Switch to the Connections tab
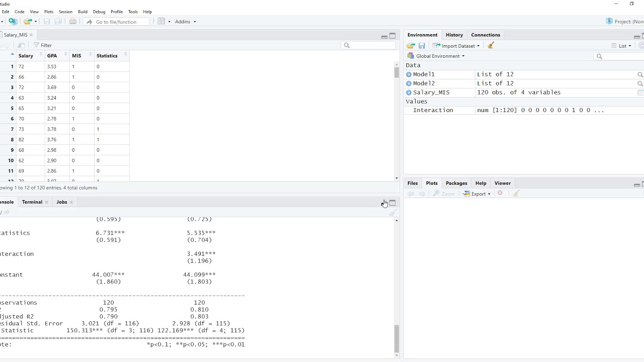The image size is (644, 362). pyautogui.click(x=486, y=35)
